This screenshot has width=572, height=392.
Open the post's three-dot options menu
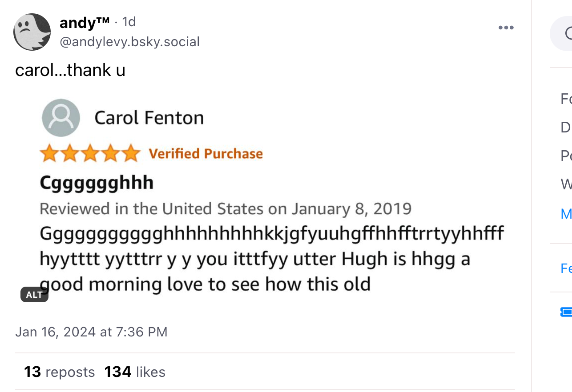click(506, 28)
